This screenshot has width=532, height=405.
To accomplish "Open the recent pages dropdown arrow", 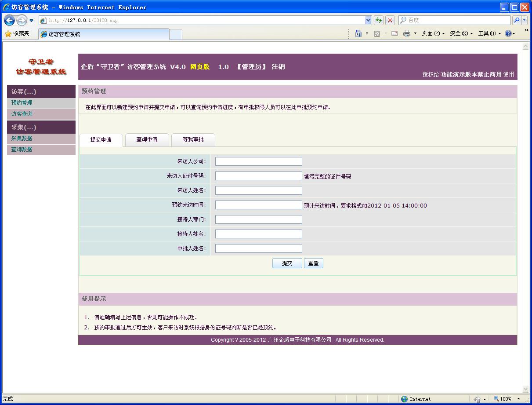I will (32, 21).
